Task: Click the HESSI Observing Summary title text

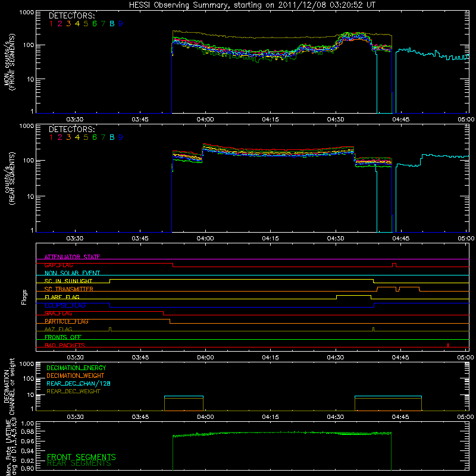Action: [252, 5]
